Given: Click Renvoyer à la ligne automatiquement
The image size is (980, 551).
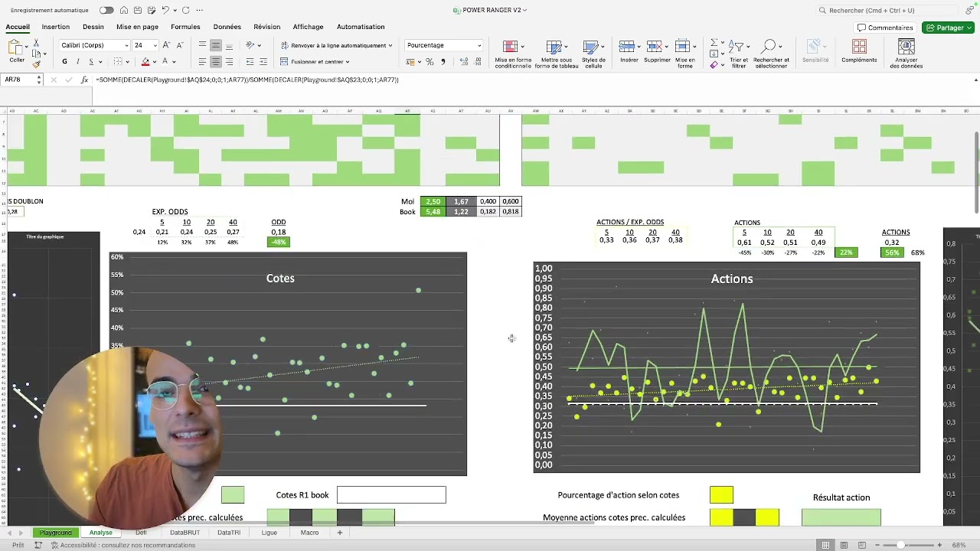Looking at the screenshot, I should [x=336, y=45].
